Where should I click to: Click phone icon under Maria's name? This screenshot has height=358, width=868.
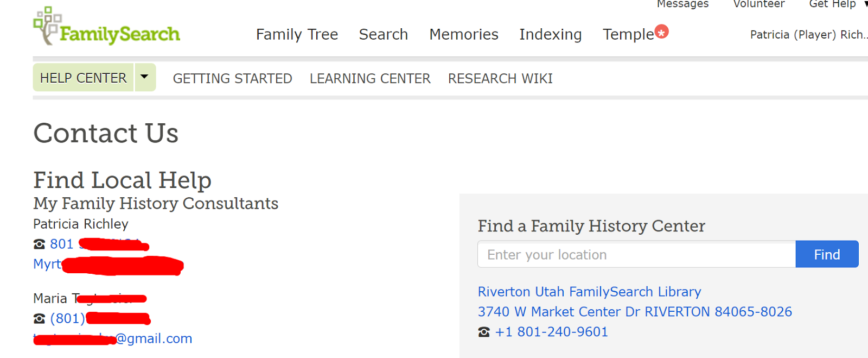click(39, 319)
